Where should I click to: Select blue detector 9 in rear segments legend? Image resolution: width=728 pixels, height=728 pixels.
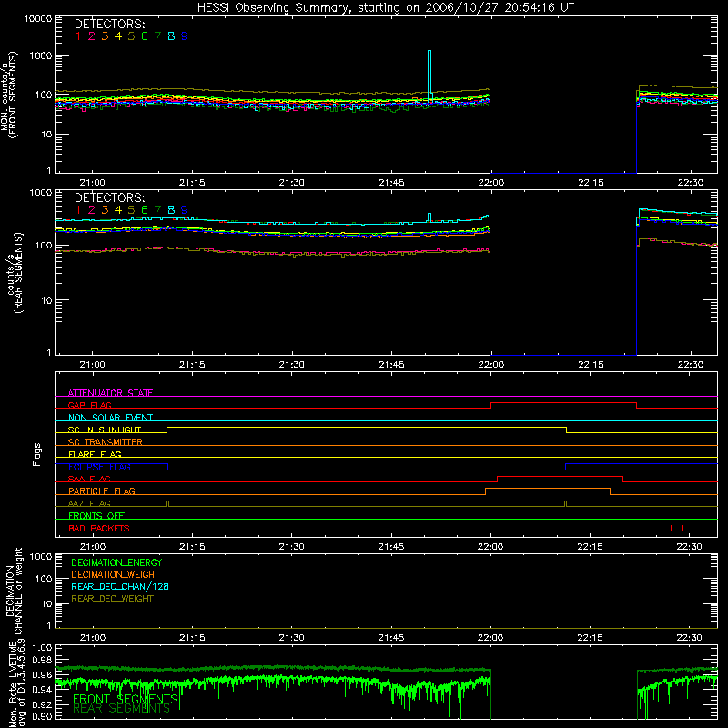pos(185,210)
